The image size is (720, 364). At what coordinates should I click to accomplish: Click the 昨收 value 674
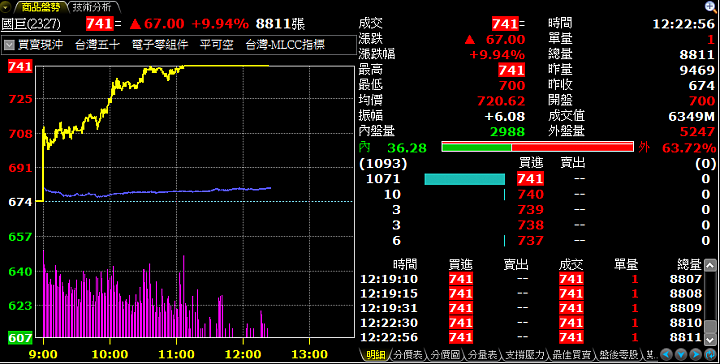click(x=702, y=85)
